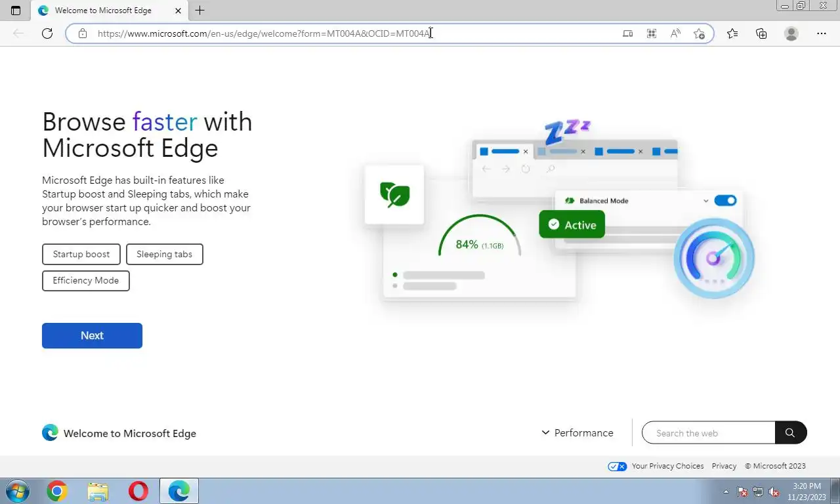This screenshot has width=840, height=504.
Task: View site information lock icon
Action: [x=82, y=33]
